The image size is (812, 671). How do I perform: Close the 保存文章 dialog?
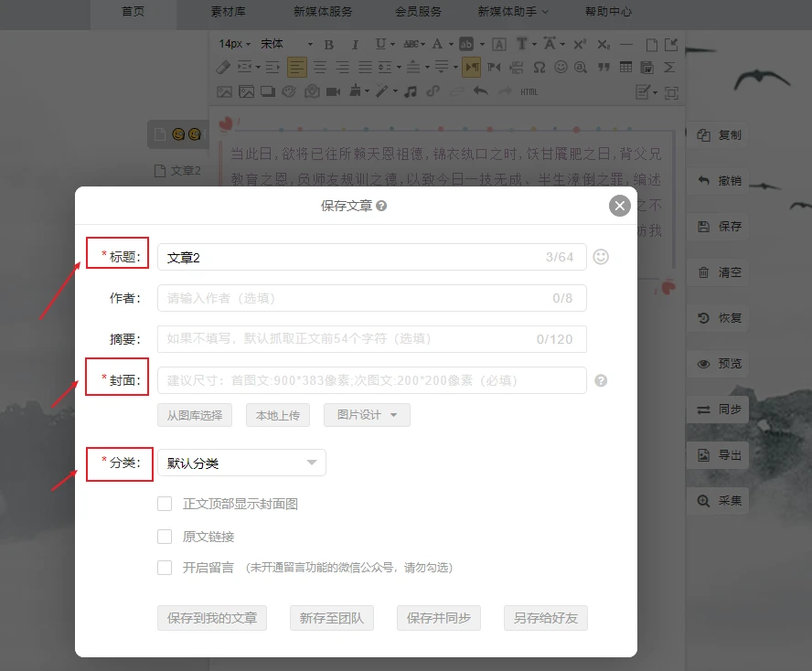620,206
